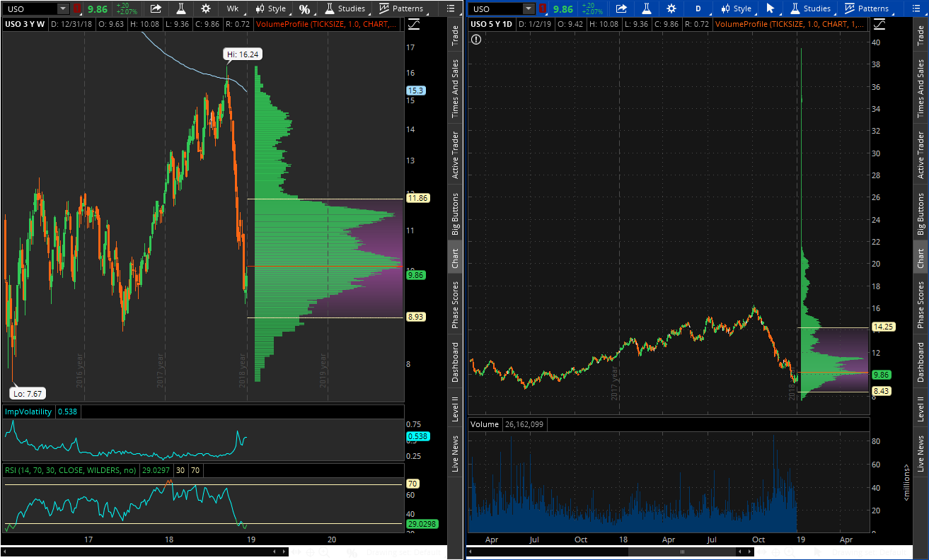Open Times And Sales tab in right sidebar
This screenshot has width=929, height=560.
[921, 88]
